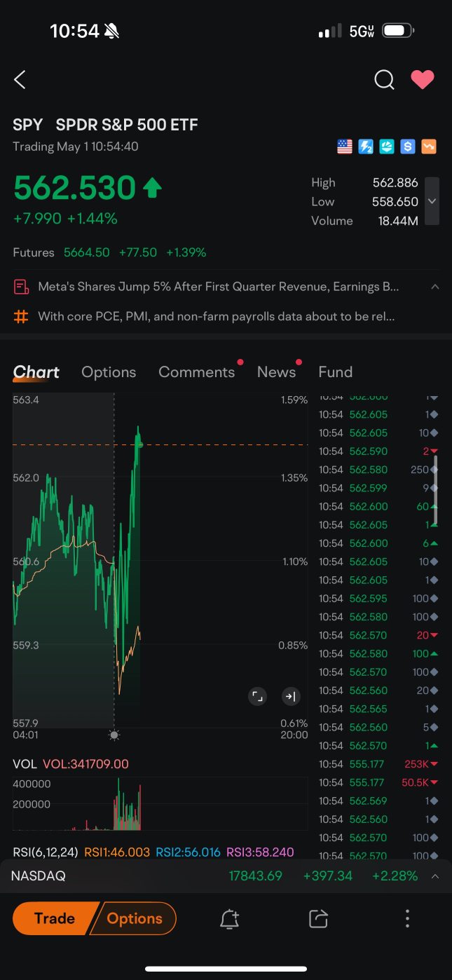
Task: Select the 562.580 trade with volume 250
Action: pos(378,470)
